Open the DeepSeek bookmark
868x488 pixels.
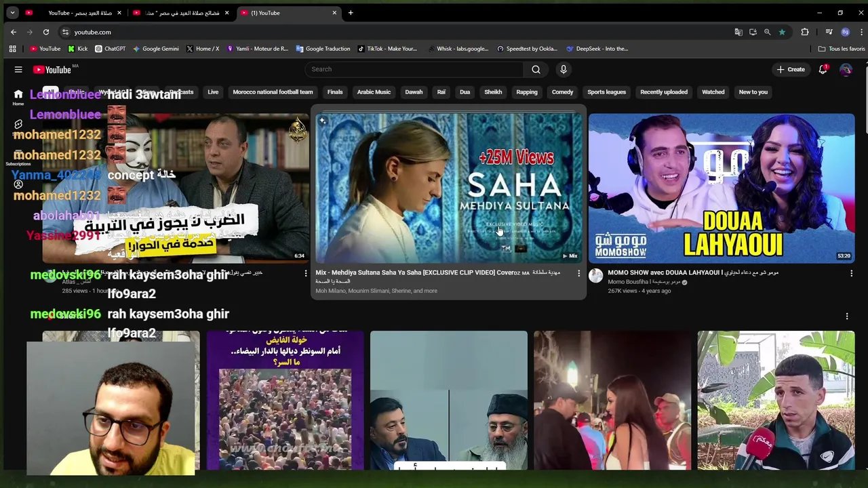[597, 49]
